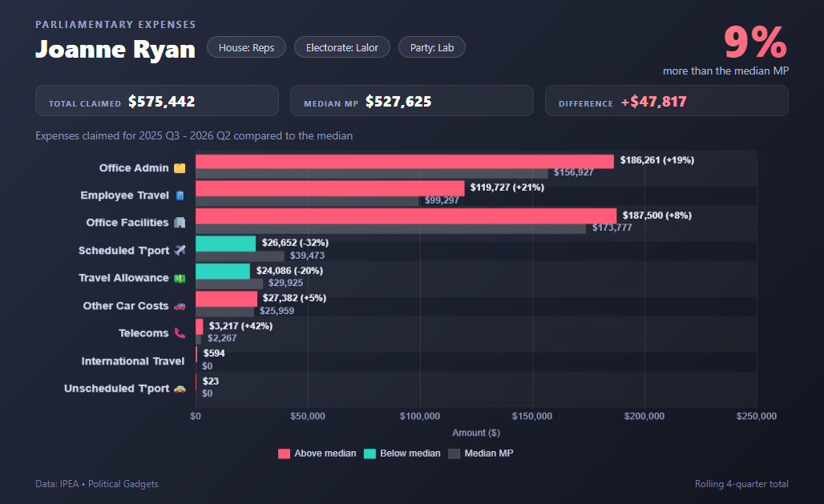The width and height of the screenshot is (824, 504).
Task: Toggle the Above median legend swatch
Action: 284,454
